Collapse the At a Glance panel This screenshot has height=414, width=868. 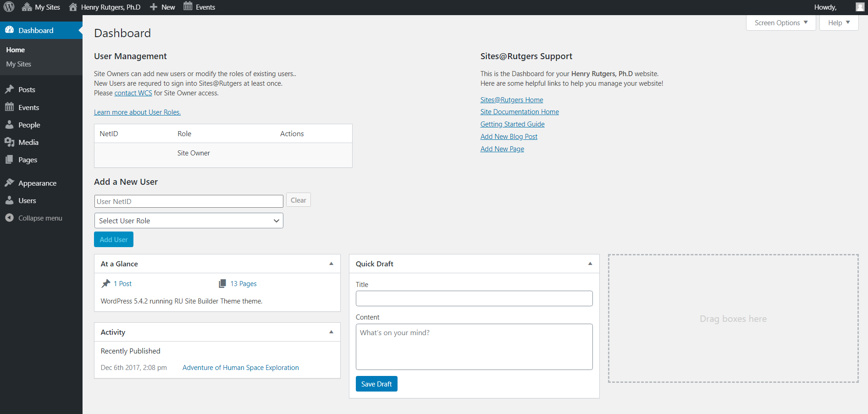[x=331, y=264]
